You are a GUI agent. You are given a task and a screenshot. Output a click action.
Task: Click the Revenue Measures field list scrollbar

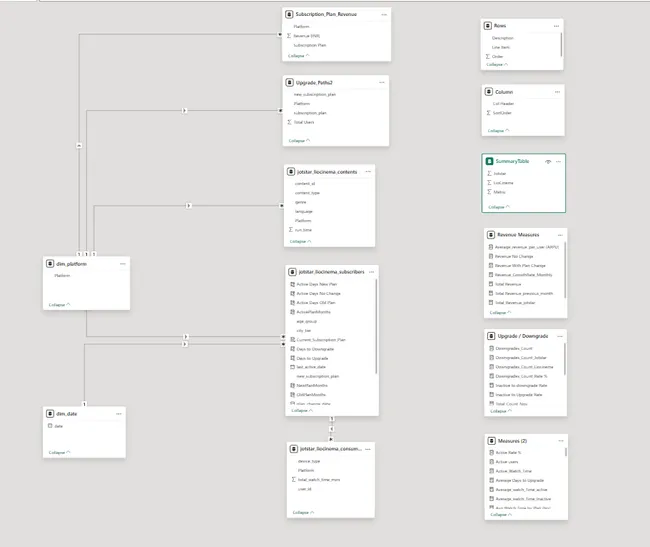(565, 269)
